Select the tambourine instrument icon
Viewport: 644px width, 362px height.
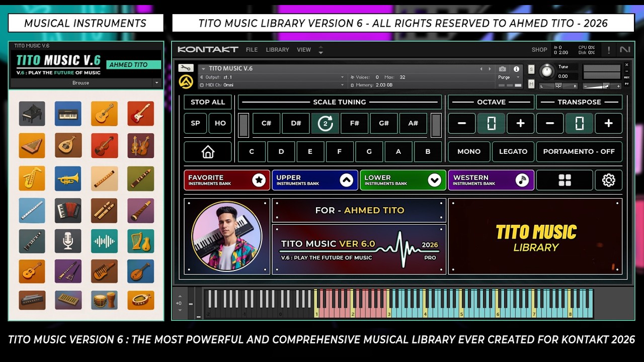tap(140, 300)
